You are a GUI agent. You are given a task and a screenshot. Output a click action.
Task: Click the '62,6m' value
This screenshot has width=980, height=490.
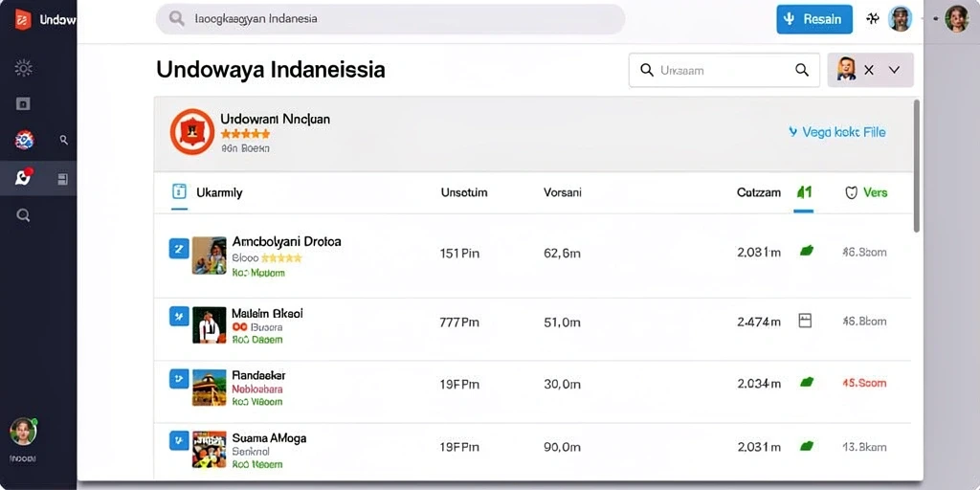point(563,253)
